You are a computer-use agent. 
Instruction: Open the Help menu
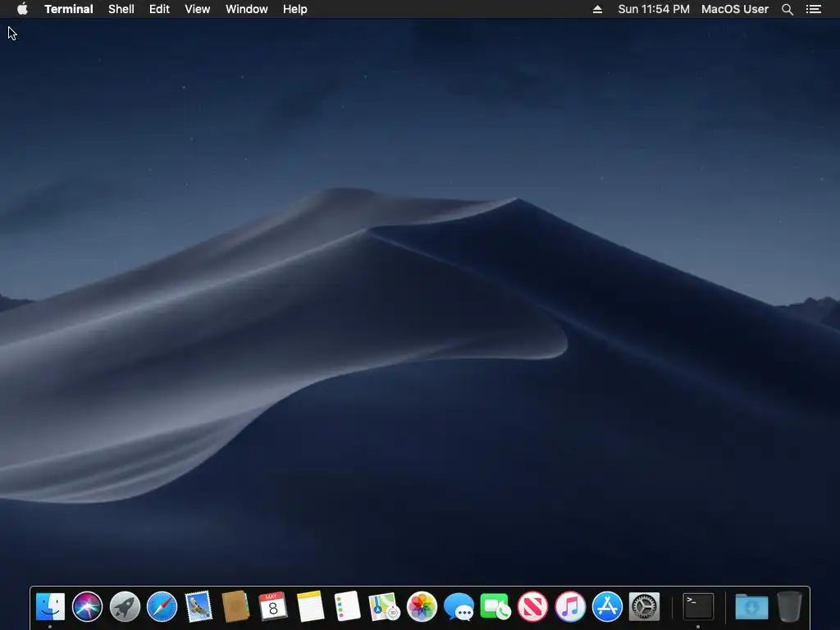pos(295,9)
